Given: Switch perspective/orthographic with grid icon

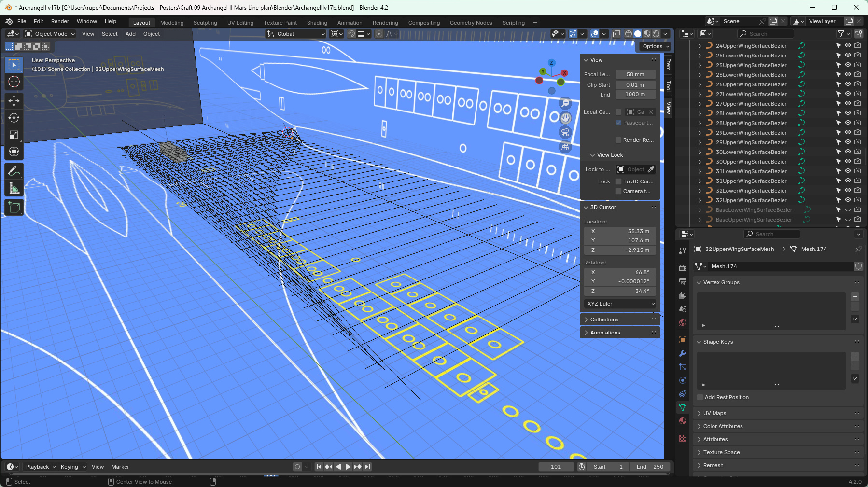Looking at the screenshot, I should pyautogui.click(x=565, y=147).
